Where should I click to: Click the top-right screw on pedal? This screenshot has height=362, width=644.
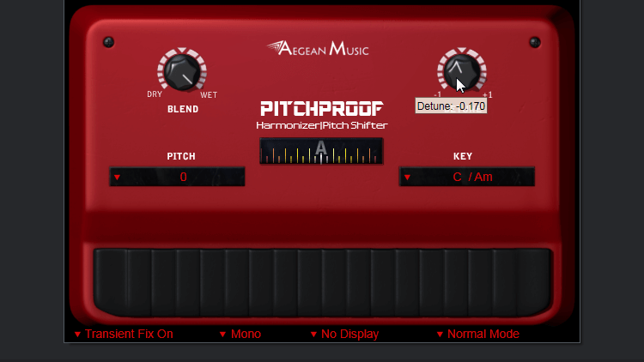[534, 42]
